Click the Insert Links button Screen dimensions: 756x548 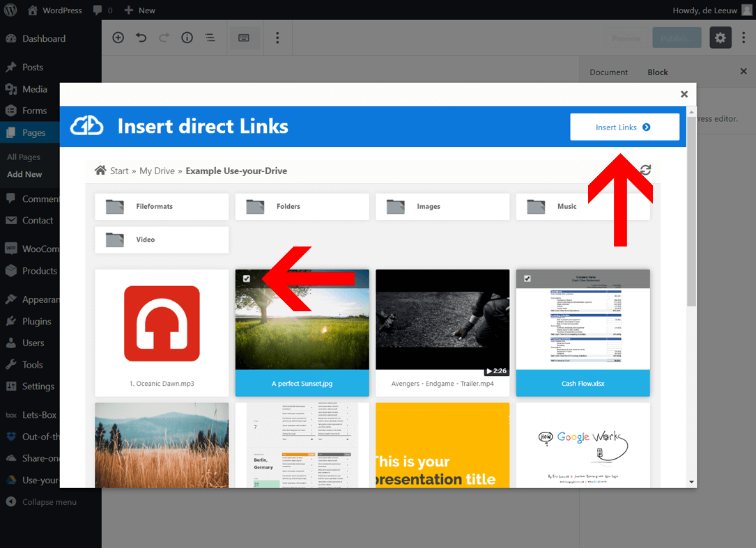(x=625, y=127)
